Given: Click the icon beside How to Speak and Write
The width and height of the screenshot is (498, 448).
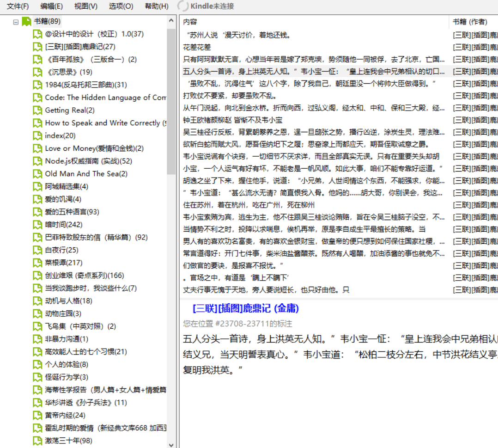Looking at the screenshot, I should [37, 123].
